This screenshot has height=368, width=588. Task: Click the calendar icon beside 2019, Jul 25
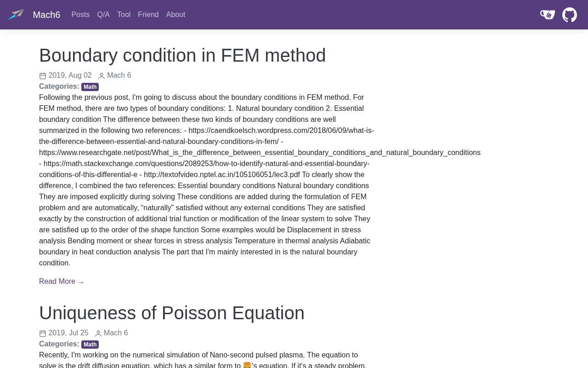(x=43, y=333)
